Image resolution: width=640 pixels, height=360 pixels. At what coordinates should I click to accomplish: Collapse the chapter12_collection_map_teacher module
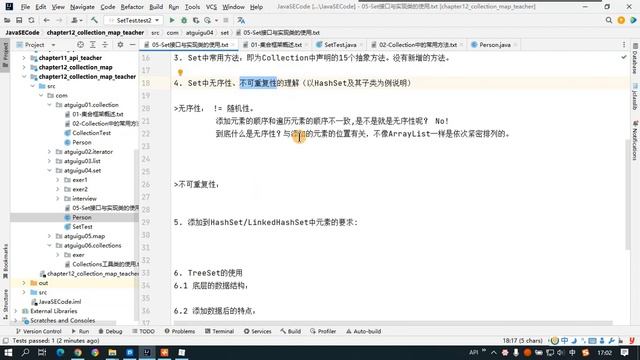click(24, 77)
